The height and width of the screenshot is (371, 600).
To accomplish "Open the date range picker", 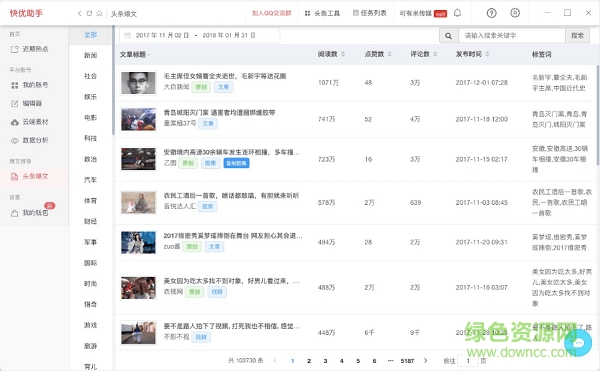I will click(199, 36).
